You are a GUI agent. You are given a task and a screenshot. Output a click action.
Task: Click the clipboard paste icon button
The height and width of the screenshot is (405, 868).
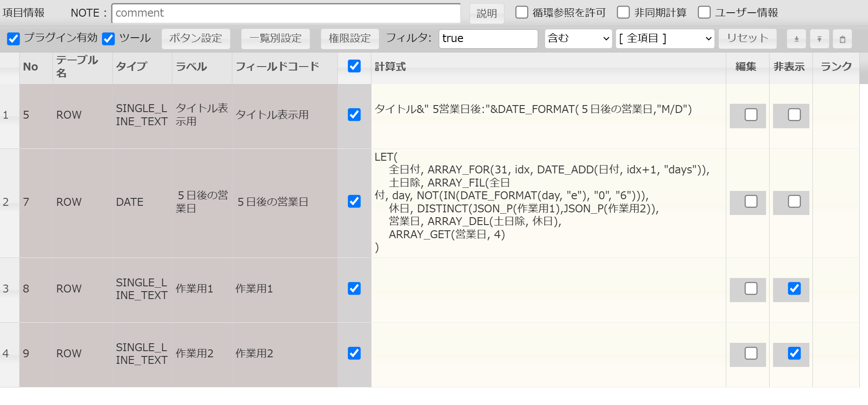[843, 39]
